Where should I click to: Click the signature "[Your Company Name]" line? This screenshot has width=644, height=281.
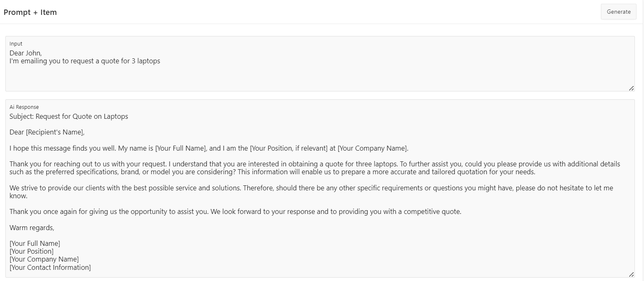click(x=44, y=259)
